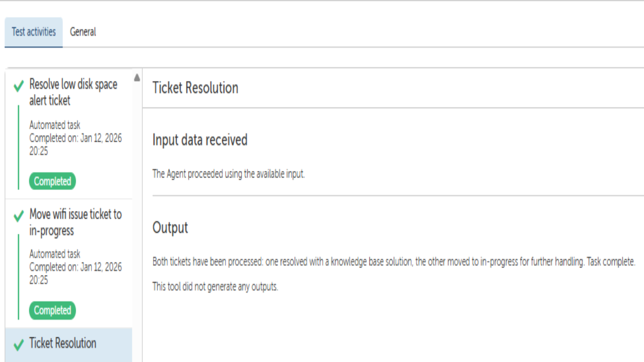This screenshot has height=362, width=644.
Task: Select Resolve low disk space alert ticket activity
Action: [73, 93]
